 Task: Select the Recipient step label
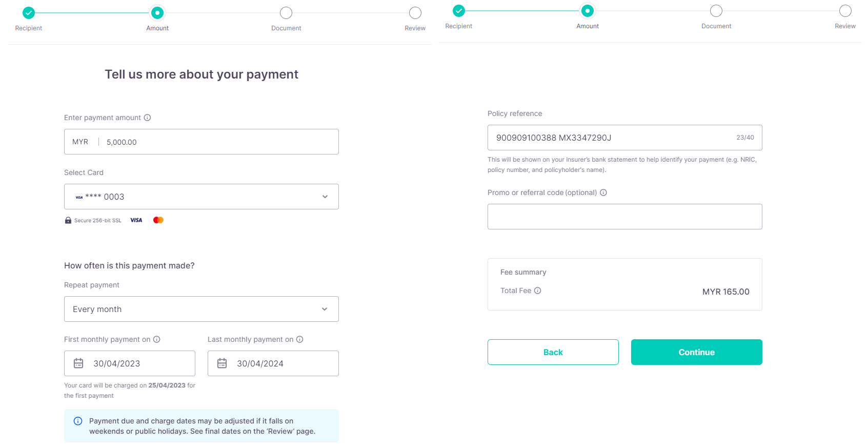29,28
